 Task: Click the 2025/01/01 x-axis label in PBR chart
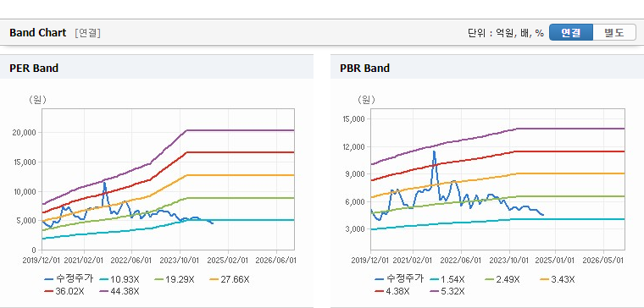click(556, 260)
